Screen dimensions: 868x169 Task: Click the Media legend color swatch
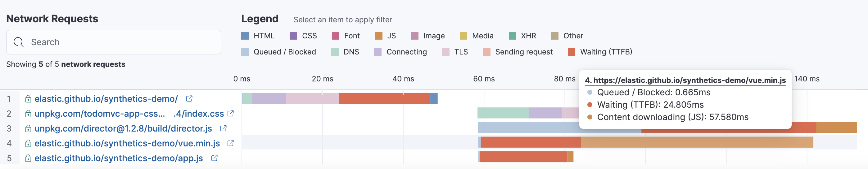click(463, 36)
